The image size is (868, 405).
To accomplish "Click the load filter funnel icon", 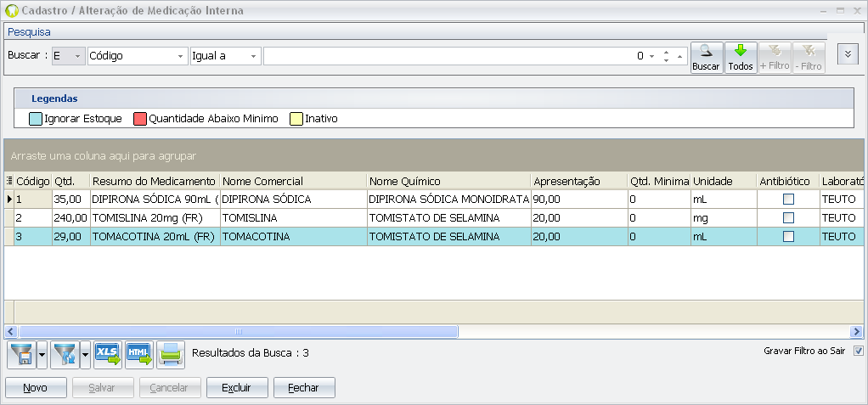I will [x=65, y=355].
